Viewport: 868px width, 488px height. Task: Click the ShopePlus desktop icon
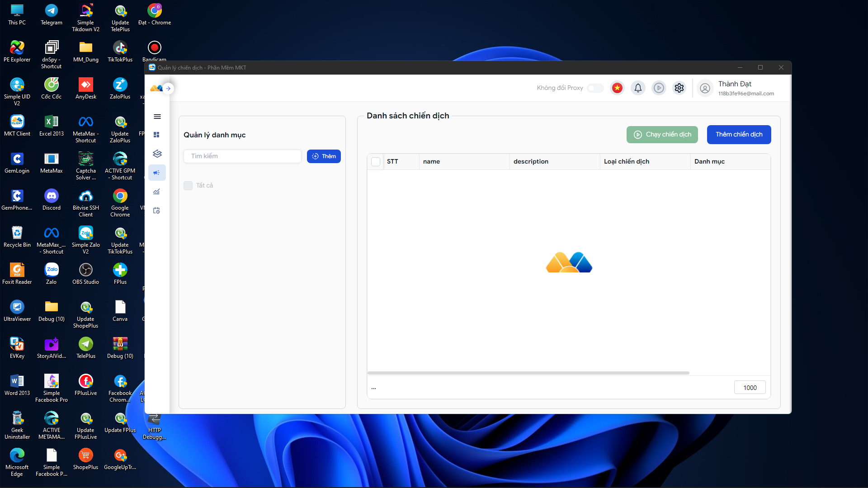coord(86,459)
